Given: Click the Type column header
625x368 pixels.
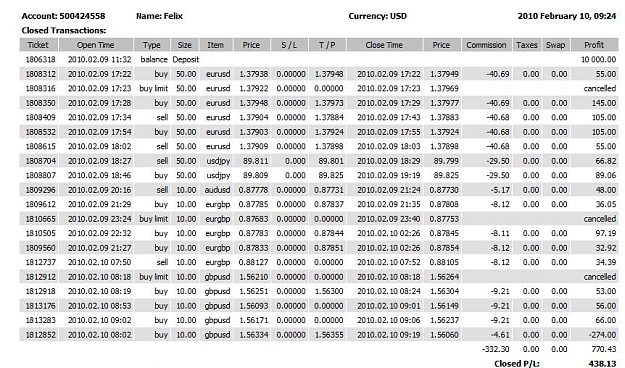Looking at the screenshot, I should [152, 45].
